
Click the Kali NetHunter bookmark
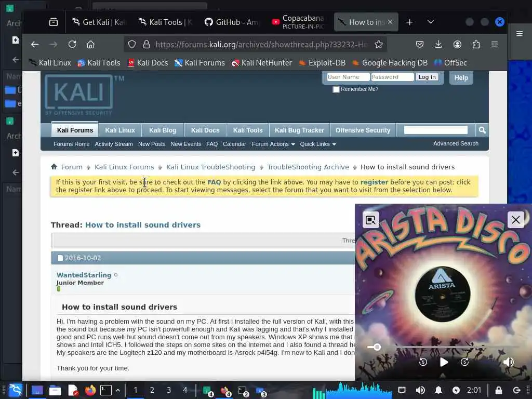262,63
